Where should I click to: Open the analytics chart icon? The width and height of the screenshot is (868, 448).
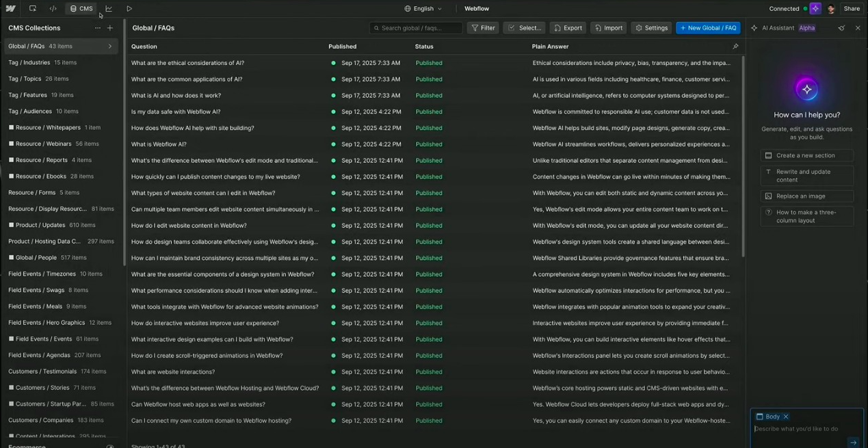pos(109,9)
